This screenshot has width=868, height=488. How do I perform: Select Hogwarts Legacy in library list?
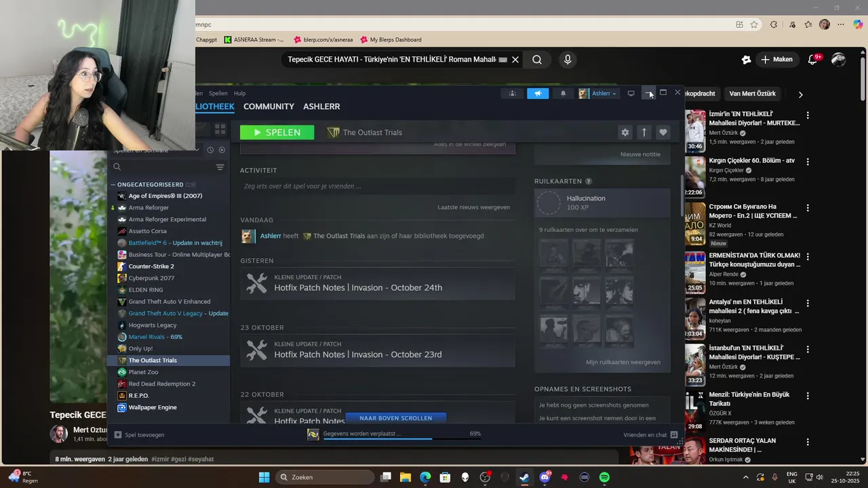click(170, 325)
